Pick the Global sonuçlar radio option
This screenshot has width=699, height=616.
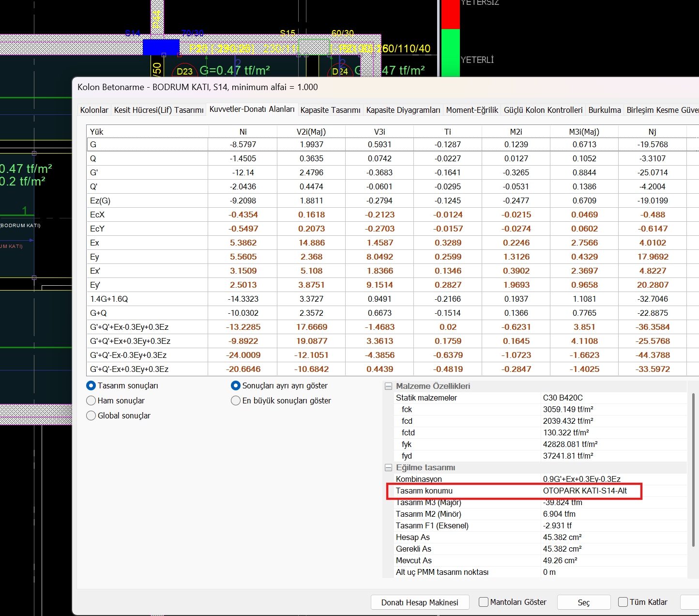pyautogui.click(x=91, y=416)
